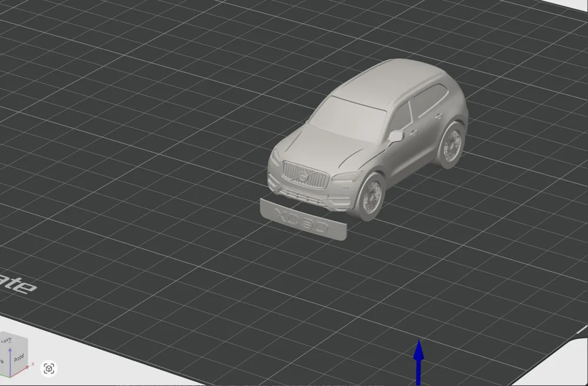
Task: Click the red X axis arrow of the gizmo
Action: pyautogui.click(x=26, y=367)
